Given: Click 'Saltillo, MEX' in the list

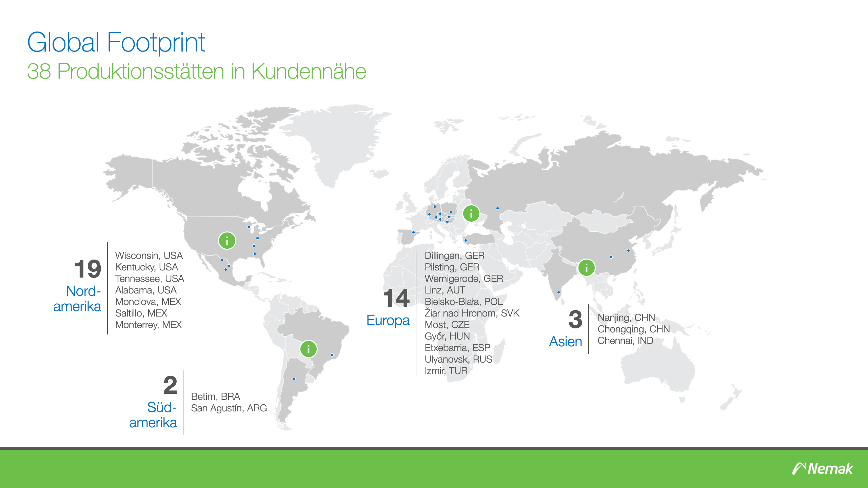Looking at the screenshot, I should pyautogui.click(x=141, y=313).
